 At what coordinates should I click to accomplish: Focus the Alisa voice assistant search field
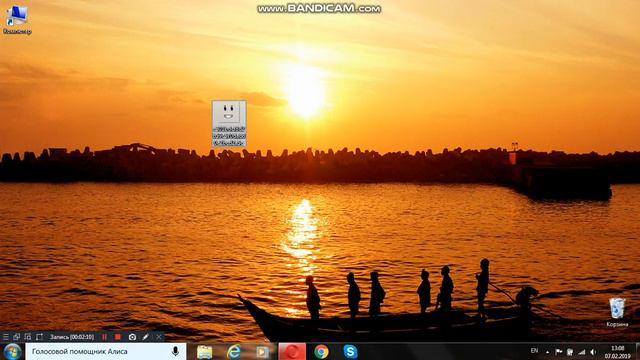(x=106, y=351)
